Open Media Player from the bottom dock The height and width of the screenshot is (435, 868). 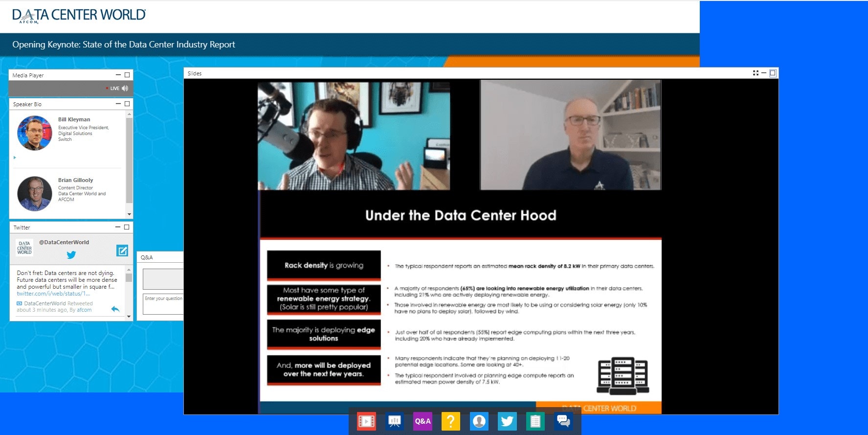[366, 421]
